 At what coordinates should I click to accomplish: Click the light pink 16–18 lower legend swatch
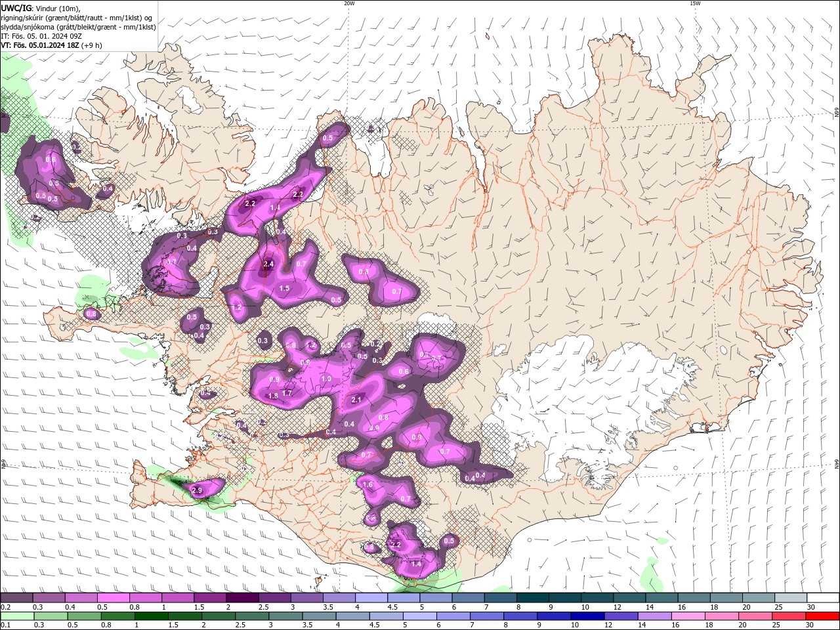[687, 616]
